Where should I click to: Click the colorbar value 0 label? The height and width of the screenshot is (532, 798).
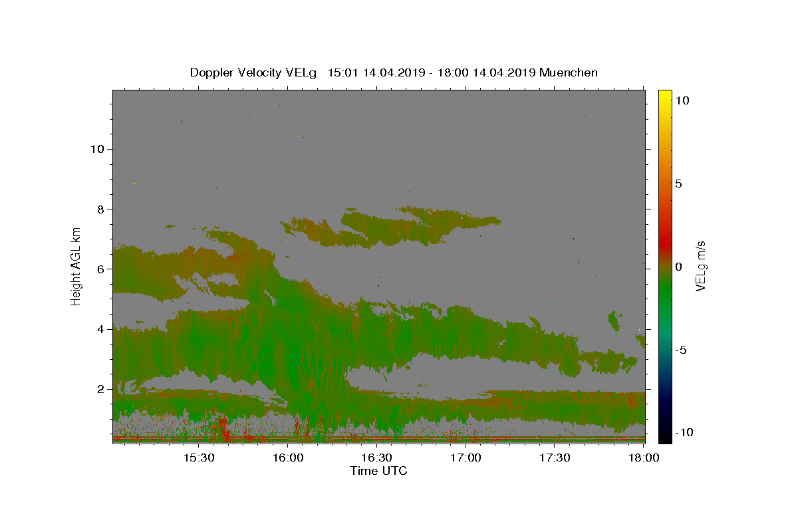[x=678, y=267]
